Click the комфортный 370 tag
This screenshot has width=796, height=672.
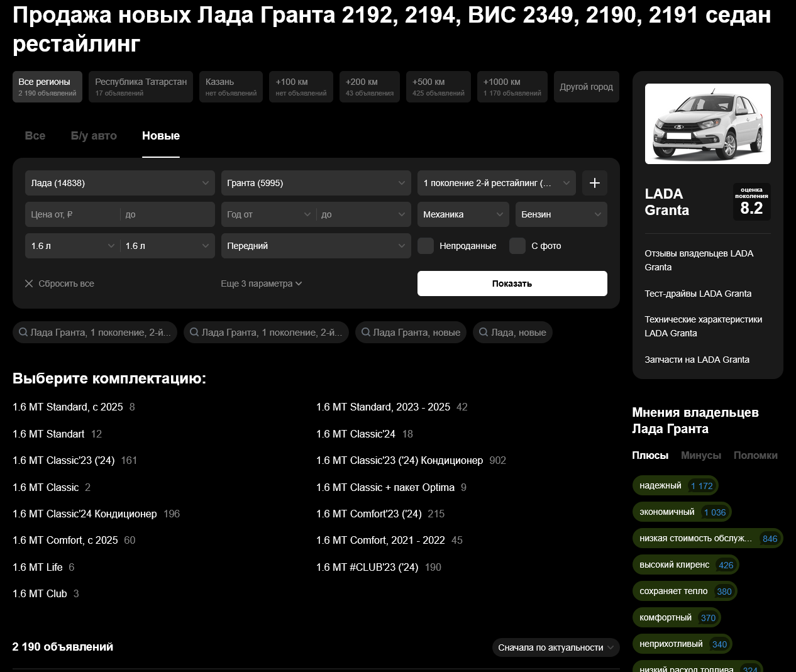(x=677, y=617)
